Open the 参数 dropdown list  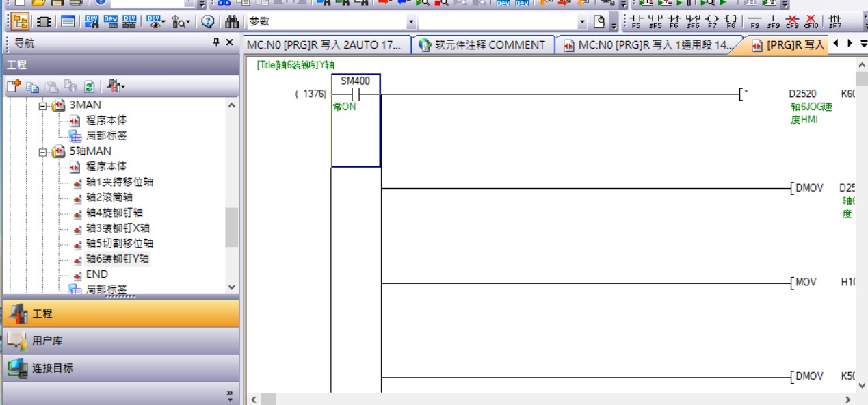(x=411, y=23)
